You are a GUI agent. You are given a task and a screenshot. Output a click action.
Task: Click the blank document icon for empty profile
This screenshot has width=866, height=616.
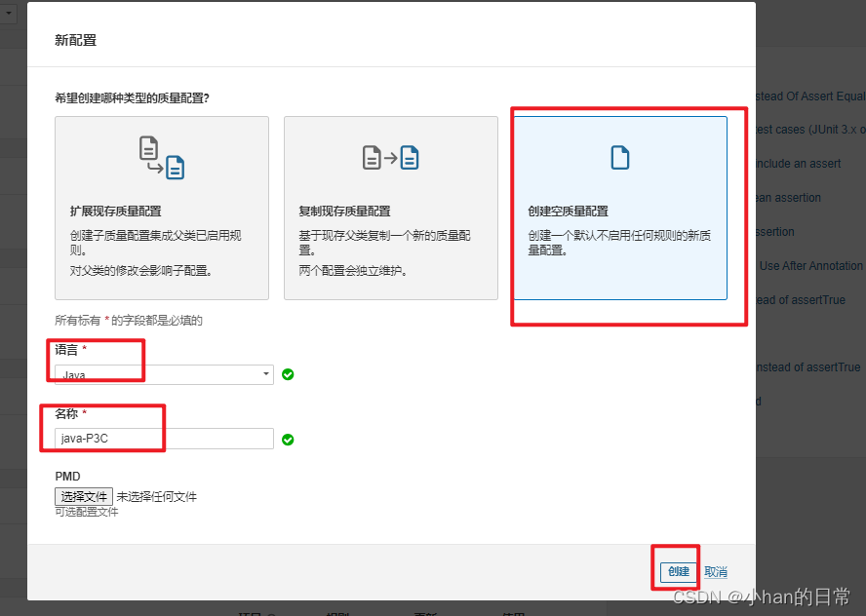click(x=619, y=157)
